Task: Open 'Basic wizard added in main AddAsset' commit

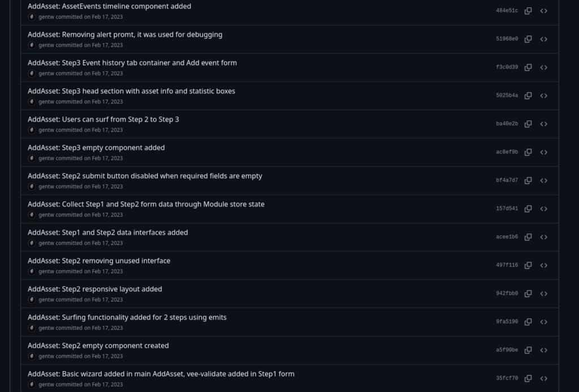Action: tap(161, 374)
